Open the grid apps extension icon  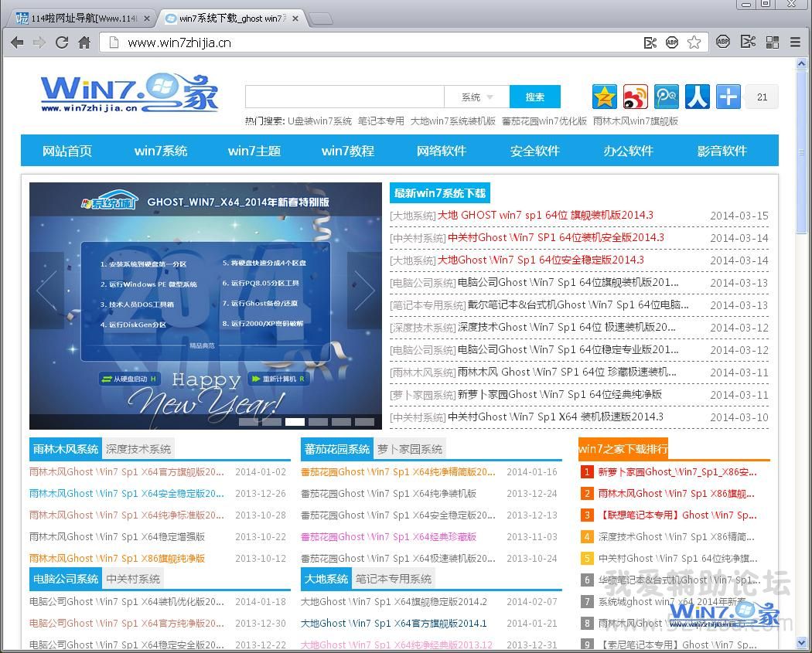click(x=772, y=43)
